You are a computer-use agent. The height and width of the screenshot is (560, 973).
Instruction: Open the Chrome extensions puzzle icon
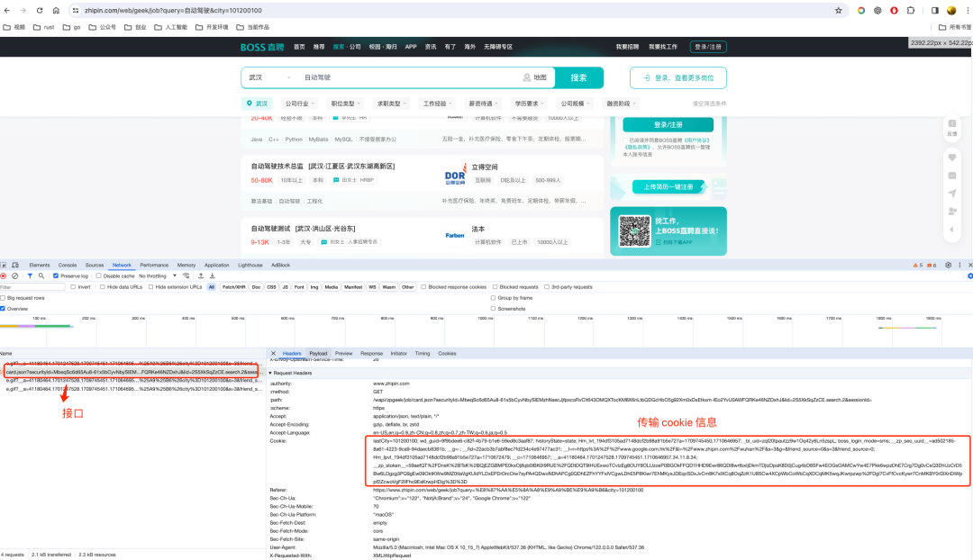coord(910,11)
